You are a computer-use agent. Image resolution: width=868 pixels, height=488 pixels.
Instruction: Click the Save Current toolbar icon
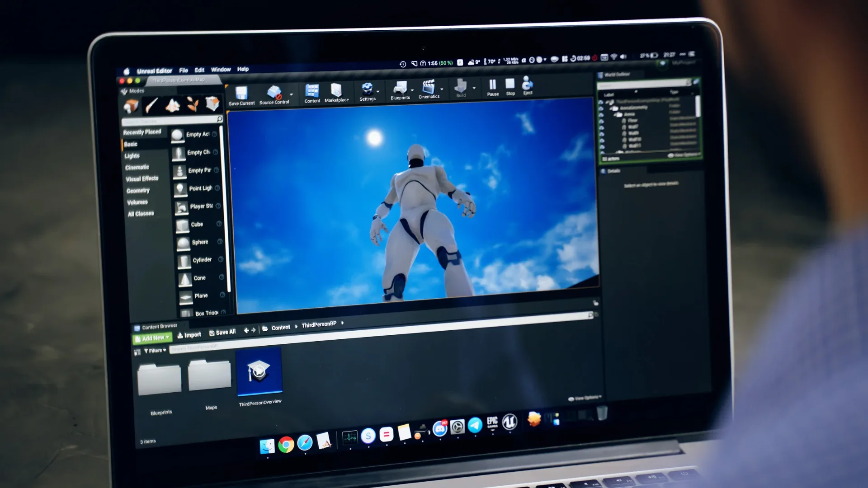241,93
